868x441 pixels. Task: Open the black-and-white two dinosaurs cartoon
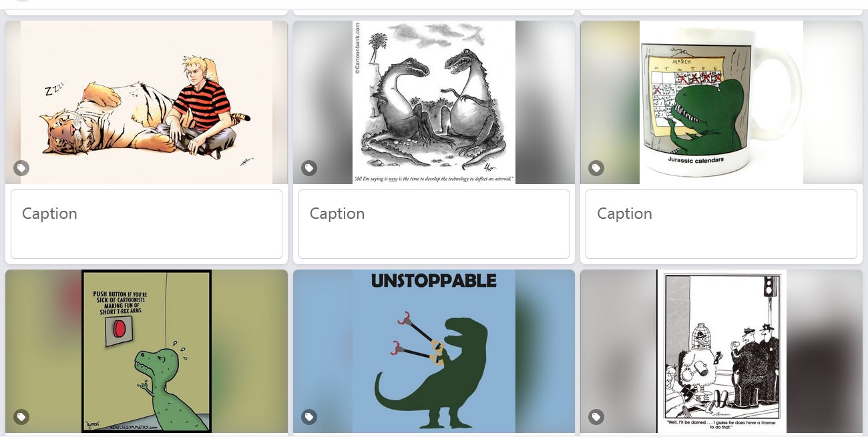[x=434, y=102]
